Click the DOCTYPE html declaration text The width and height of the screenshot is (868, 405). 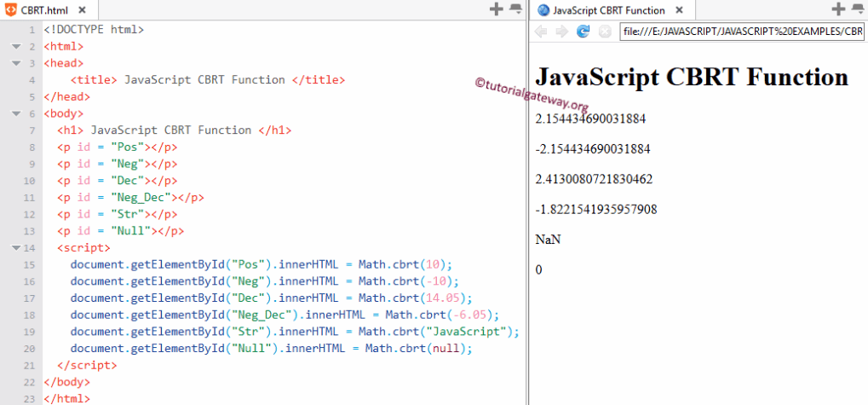(94, 30)
